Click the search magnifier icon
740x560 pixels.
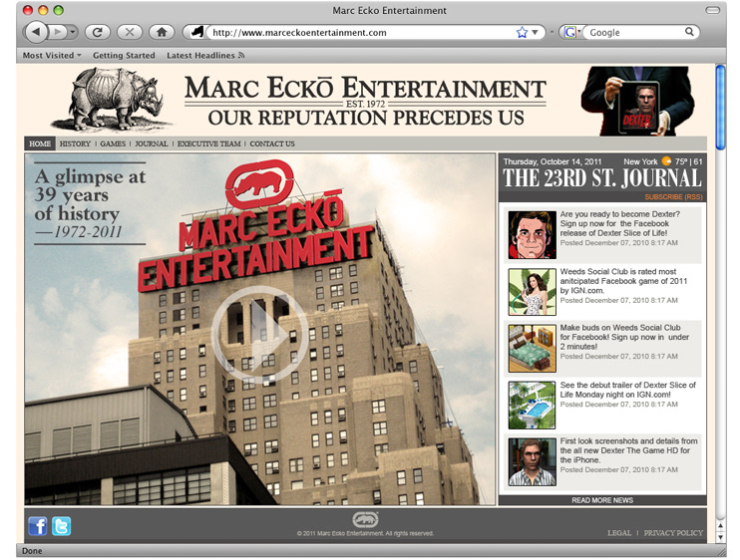point(689,32)
